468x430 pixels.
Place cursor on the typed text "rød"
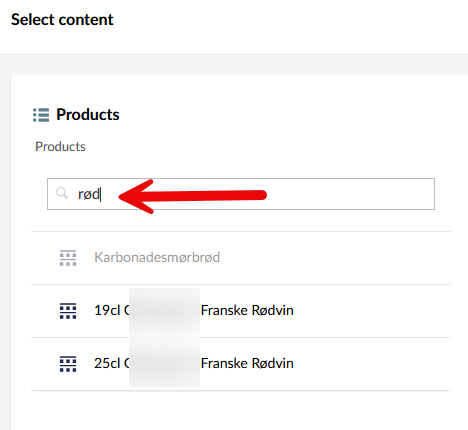coord(89,194)
